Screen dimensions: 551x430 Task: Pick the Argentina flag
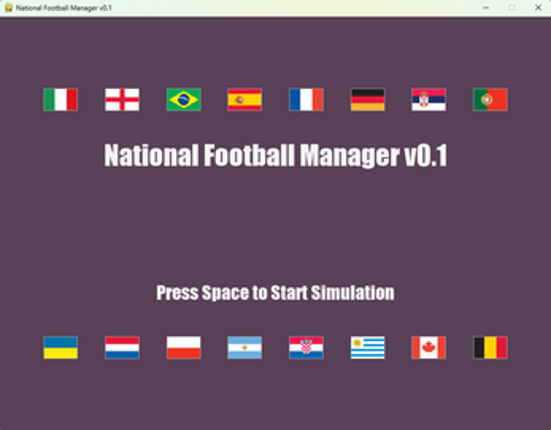(x=245, y=347)
